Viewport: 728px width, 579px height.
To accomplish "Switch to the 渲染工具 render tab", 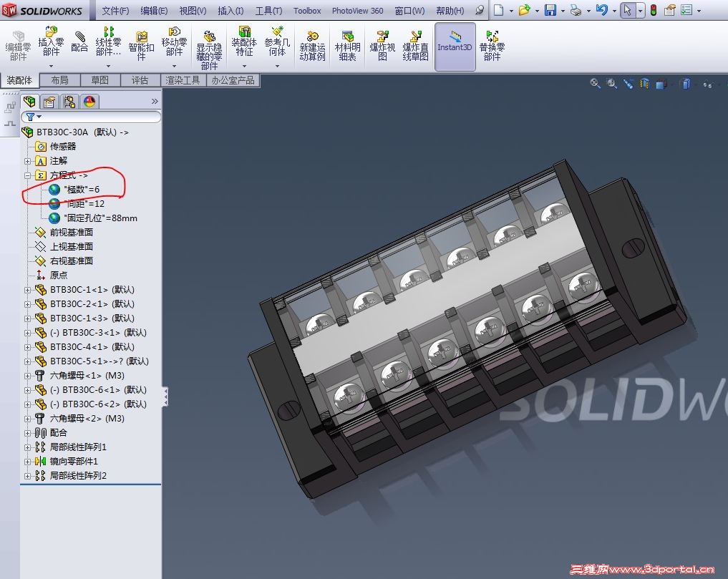I will (x=183, y=80).
